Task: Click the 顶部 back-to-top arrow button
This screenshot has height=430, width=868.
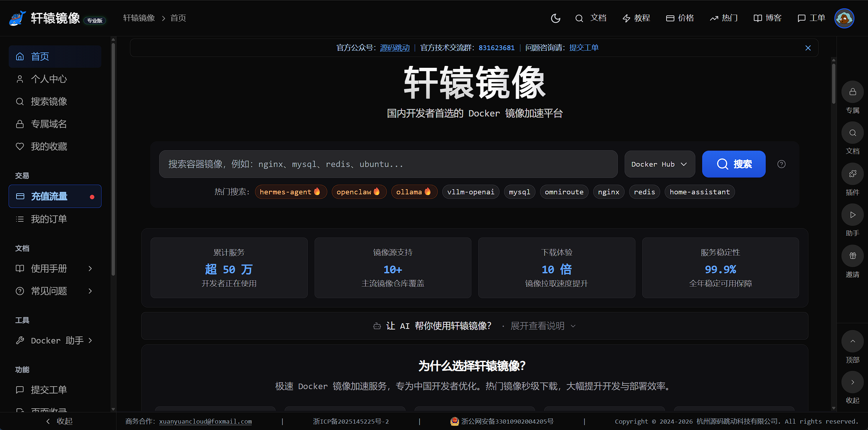Action: (x=853, y=341)
